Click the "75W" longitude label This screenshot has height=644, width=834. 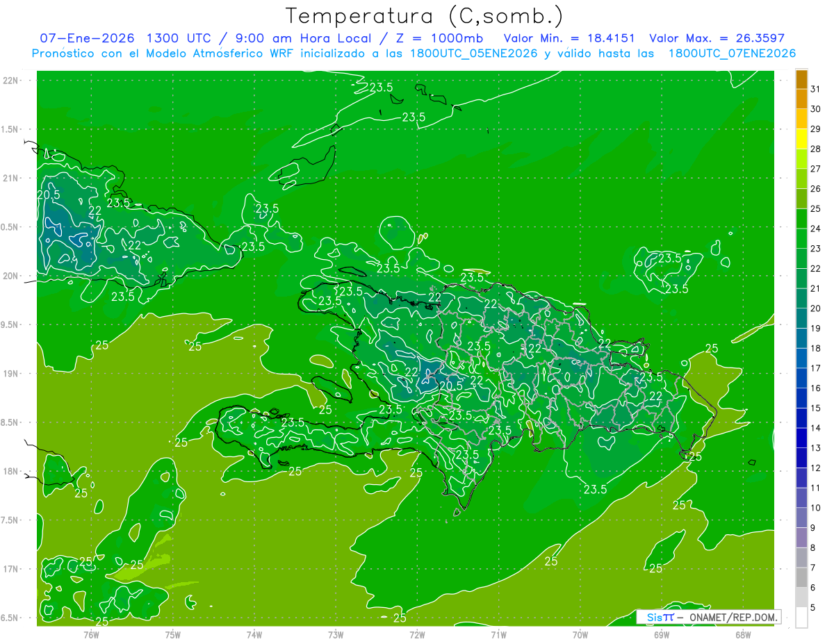[173, 634]
